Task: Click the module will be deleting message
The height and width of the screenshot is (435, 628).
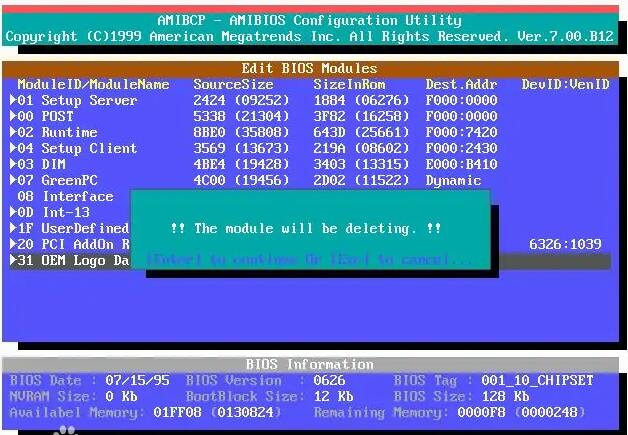Action: [306, 228]
